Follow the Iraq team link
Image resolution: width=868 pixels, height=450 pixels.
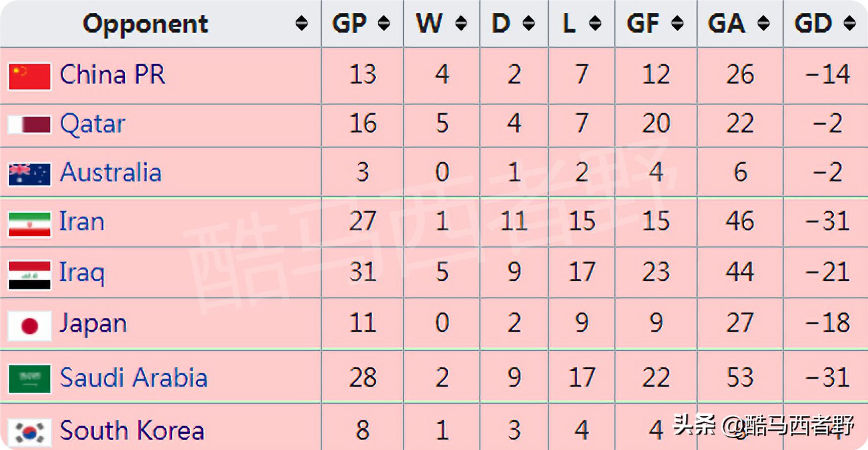(x=82, y=272)
